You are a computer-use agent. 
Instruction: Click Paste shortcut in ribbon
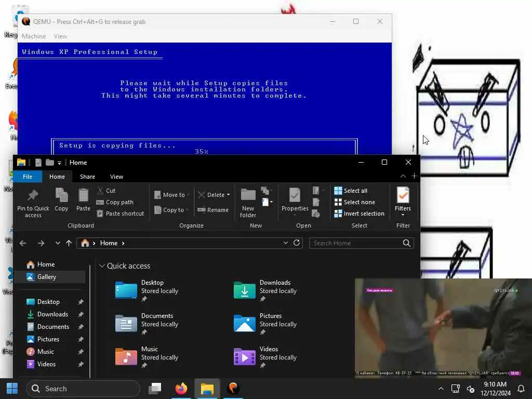coord(121,214)
